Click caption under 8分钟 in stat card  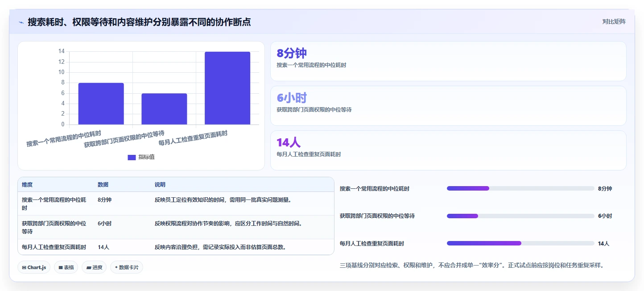311,65
